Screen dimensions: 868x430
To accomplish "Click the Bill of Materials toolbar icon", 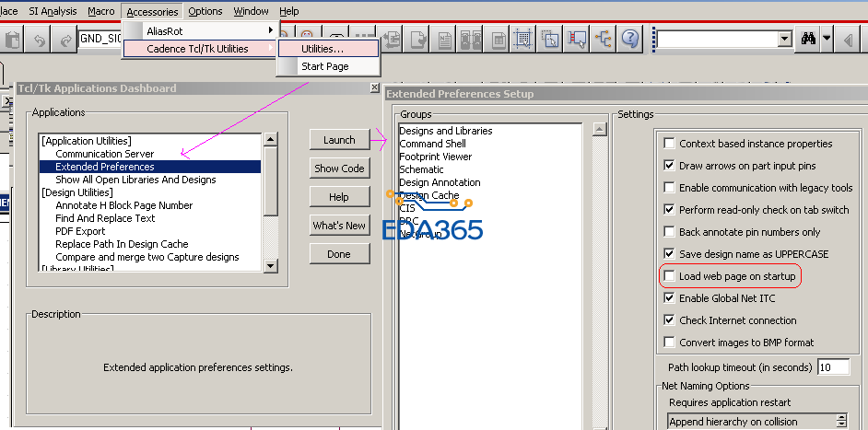I will click(497, 40).
